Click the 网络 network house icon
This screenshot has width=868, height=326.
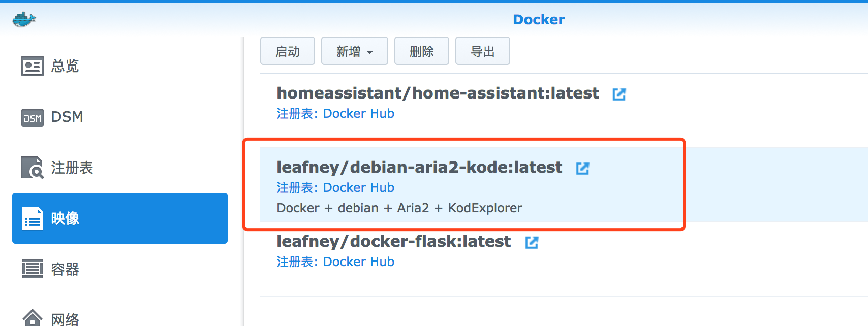pyautogui.click(x=33, y=318)
